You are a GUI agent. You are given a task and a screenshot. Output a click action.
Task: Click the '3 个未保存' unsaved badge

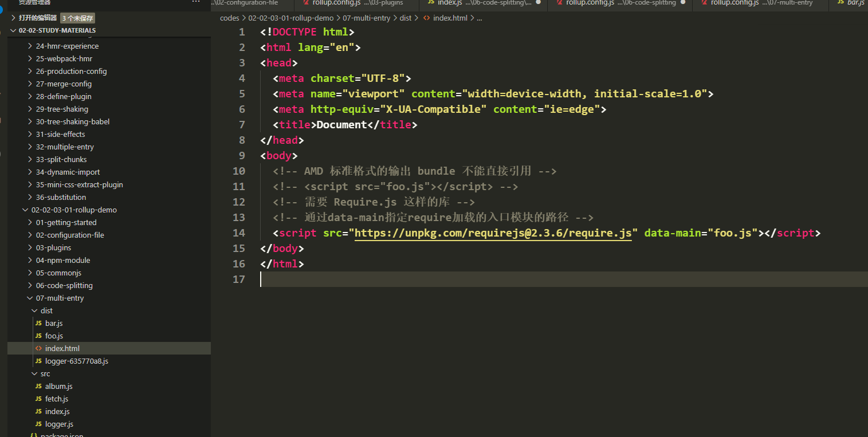[x=77, y=18]
